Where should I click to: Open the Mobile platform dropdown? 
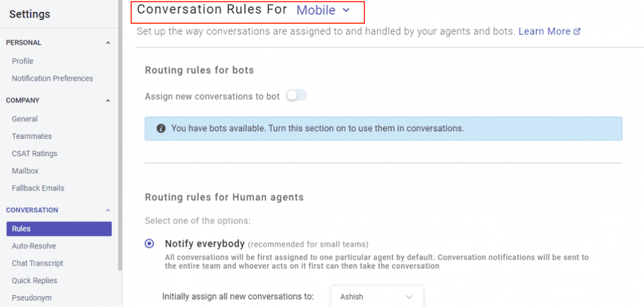(323, 11)
